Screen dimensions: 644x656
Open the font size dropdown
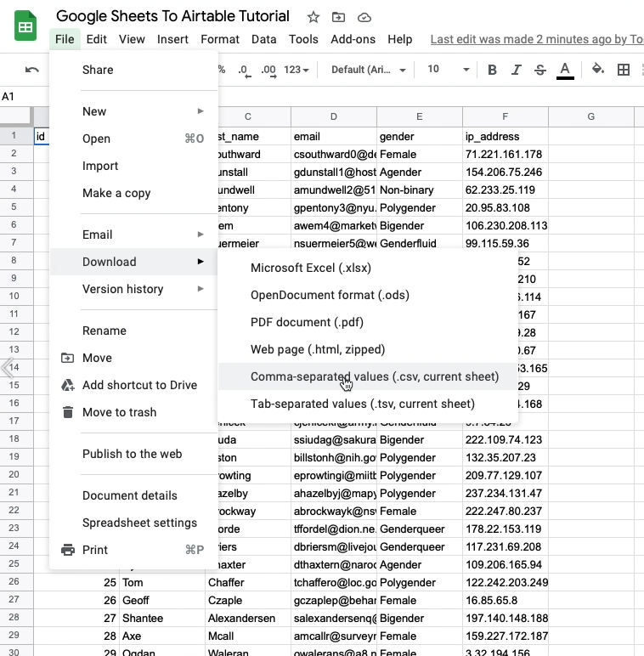pyautogui.click(x=448, y=70)
